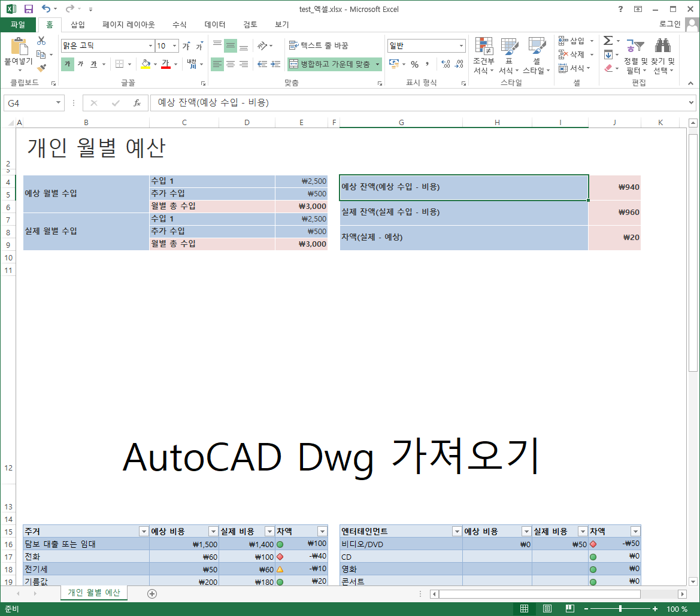
Task: Open Cell Styles (셀 스타일)
Action: 537,56
